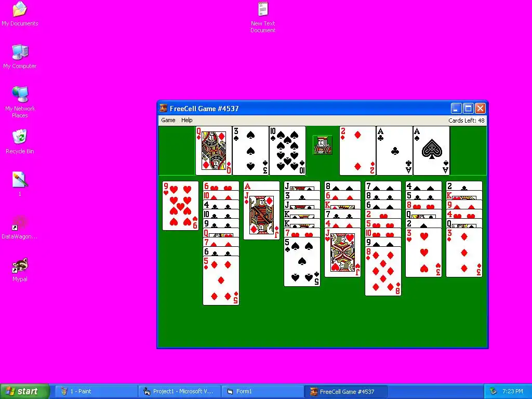Click the 7 of clubs strip in column five

343,214
